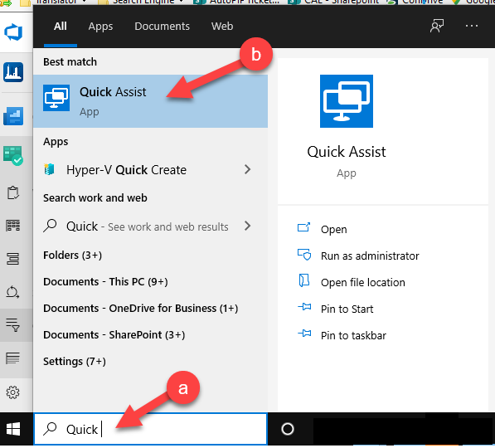
Task: Click the Cortana circle icon
Action: pos(288,429)
